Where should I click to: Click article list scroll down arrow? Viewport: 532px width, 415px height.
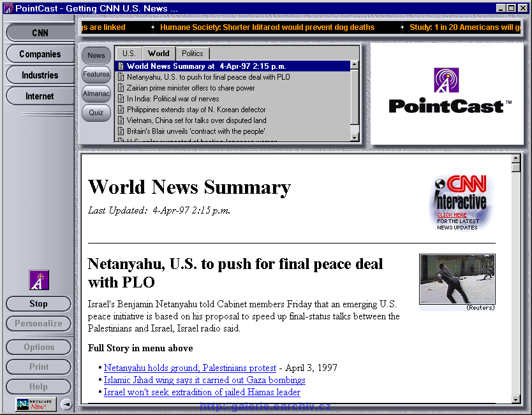pyautogui.click(x=354, y=137)
